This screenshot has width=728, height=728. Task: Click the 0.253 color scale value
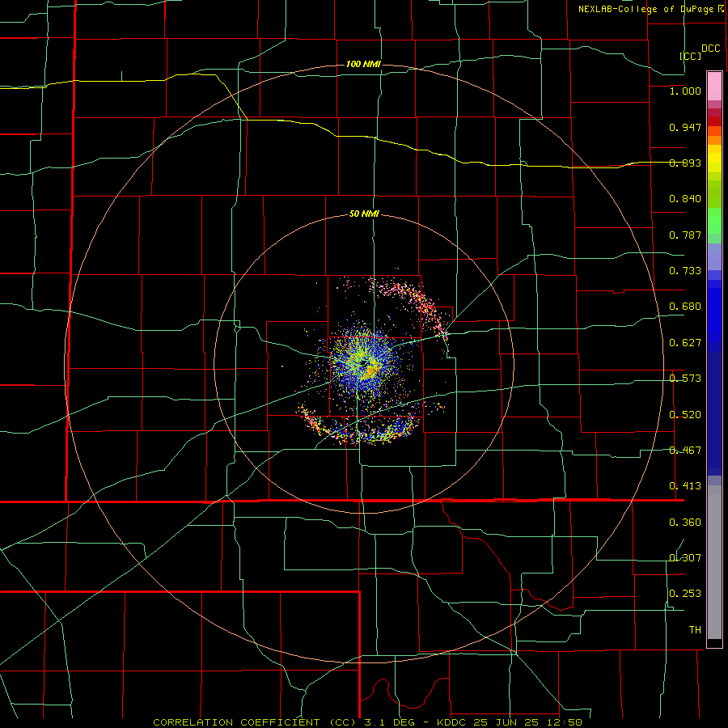pos(685,594)
